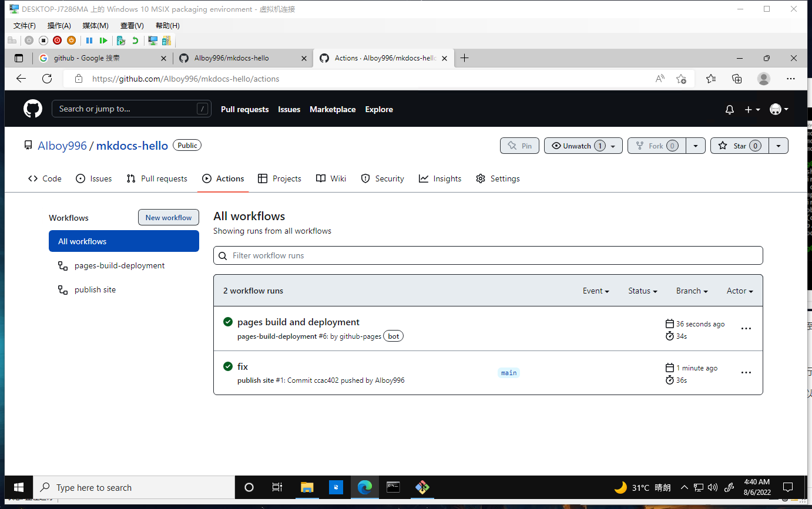Screen dimensions: 812x509
Task: Open three-dot menu for pages build run
Action: tap(746, 329)
